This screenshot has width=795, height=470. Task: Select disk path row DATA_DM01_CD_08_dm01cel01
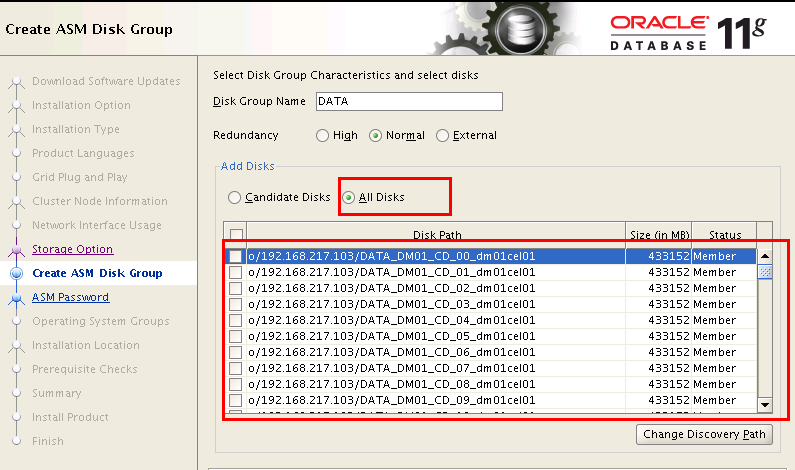436,384
